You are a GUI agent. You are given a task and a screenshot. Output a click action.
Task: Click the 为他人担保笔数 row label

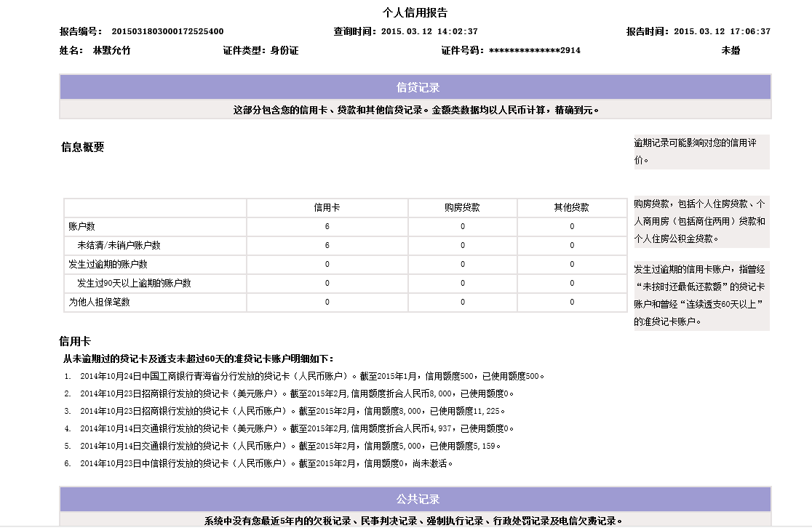click(x=99, y=303)
